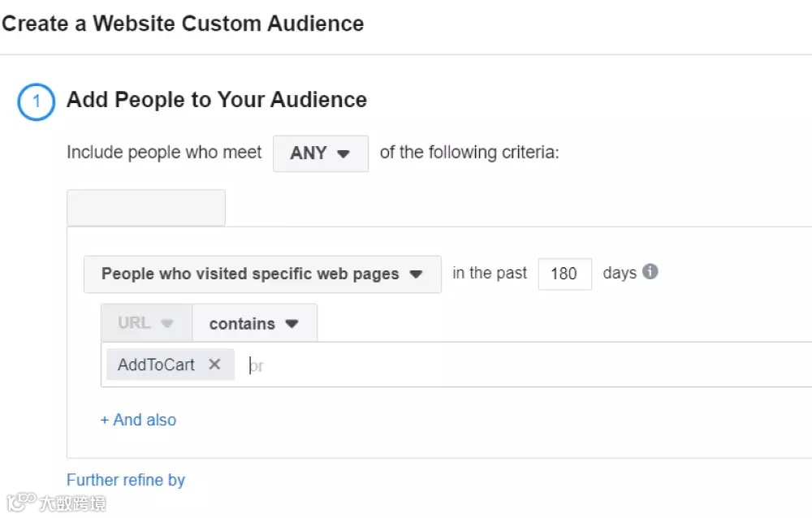
Task: Click the Further refine by link
Action: [x=126, y=480]
